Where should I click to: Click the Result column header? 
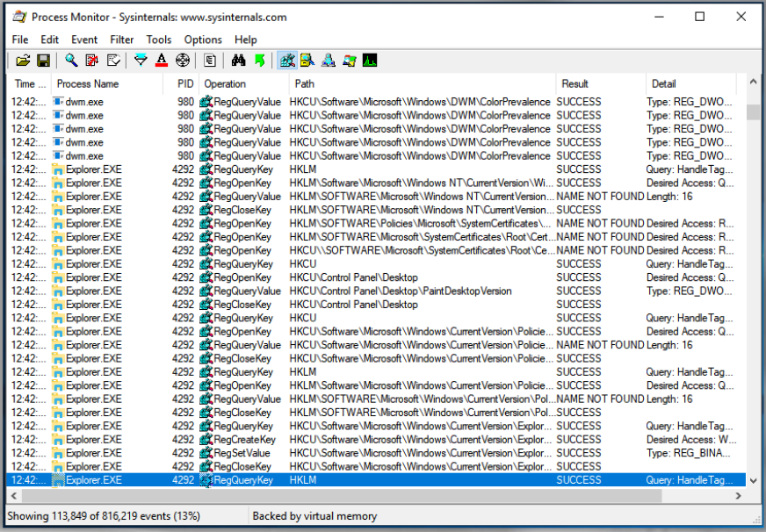pos(601,84)
